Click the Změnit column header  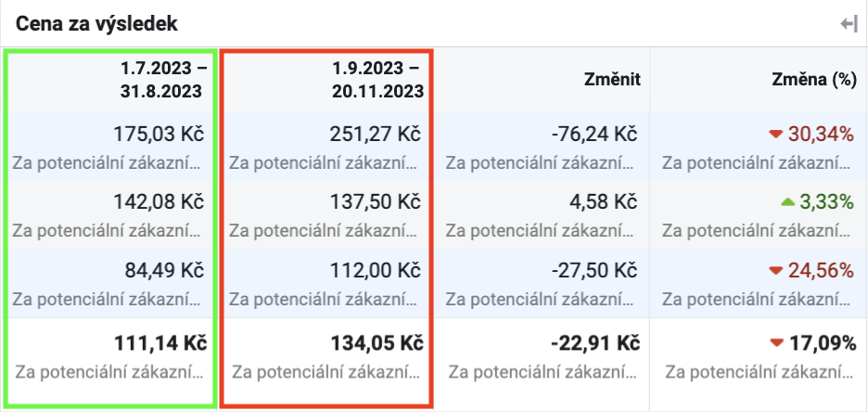[612, 80]
